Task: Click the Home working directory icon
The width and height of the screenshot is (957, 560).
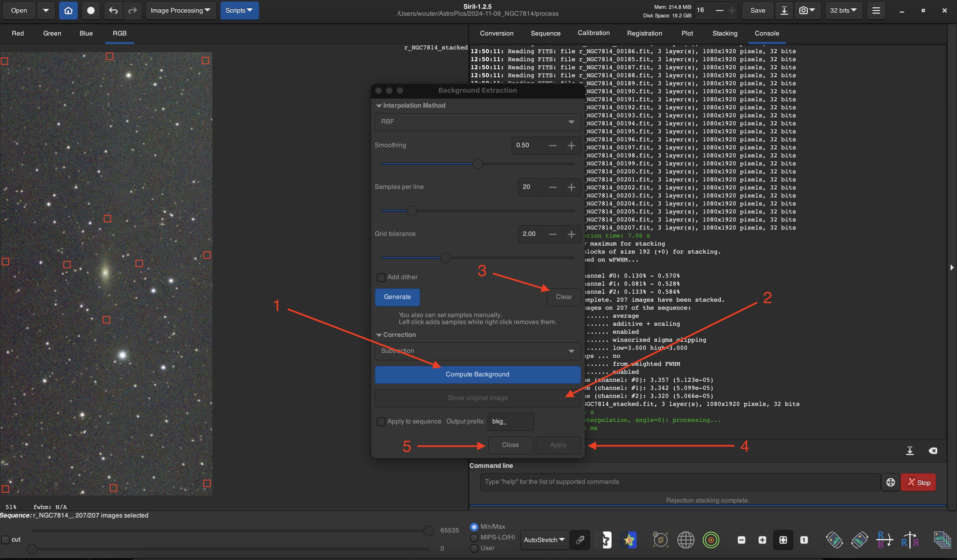Action: pos(68,10)
